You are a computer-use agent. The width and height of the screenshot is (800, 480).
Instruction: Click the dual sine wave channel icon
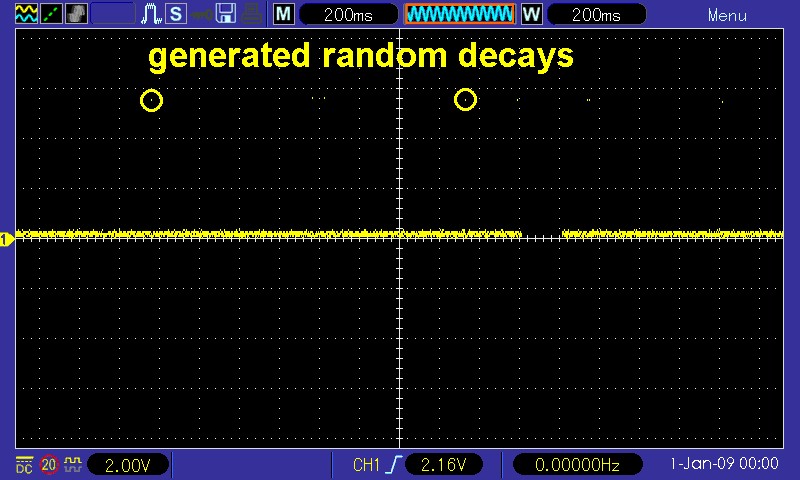26,13
